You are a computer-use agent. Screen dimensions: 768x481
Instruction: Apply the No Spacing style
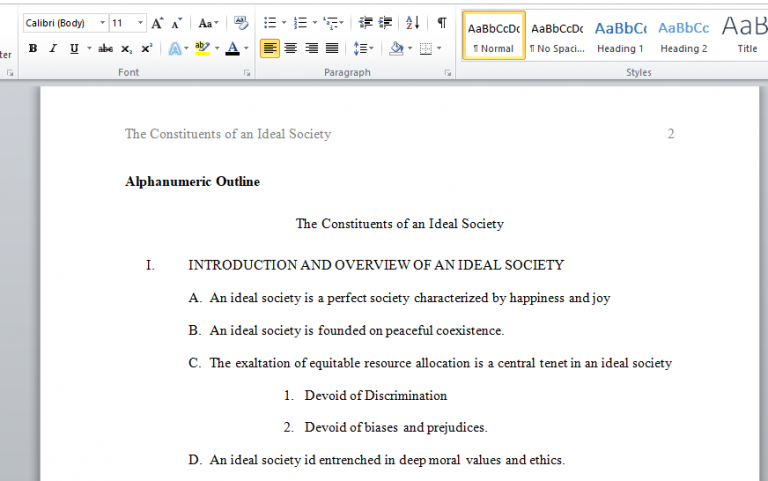pos(556,35)
